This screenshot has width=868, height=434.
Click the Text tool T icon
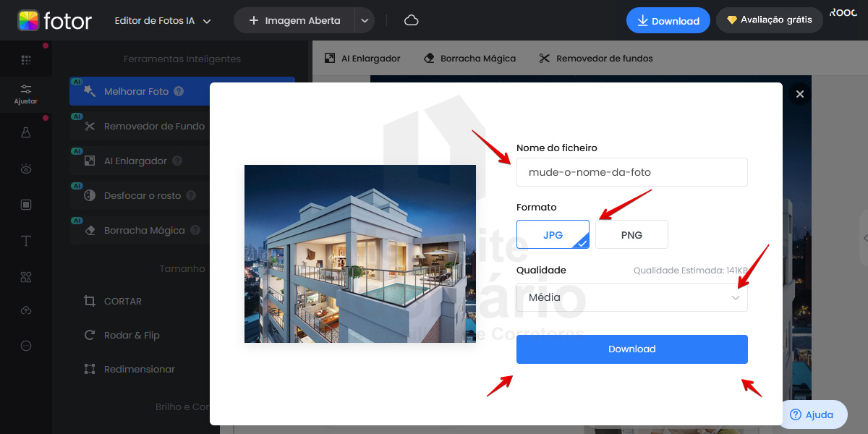(x=26, y=241)
